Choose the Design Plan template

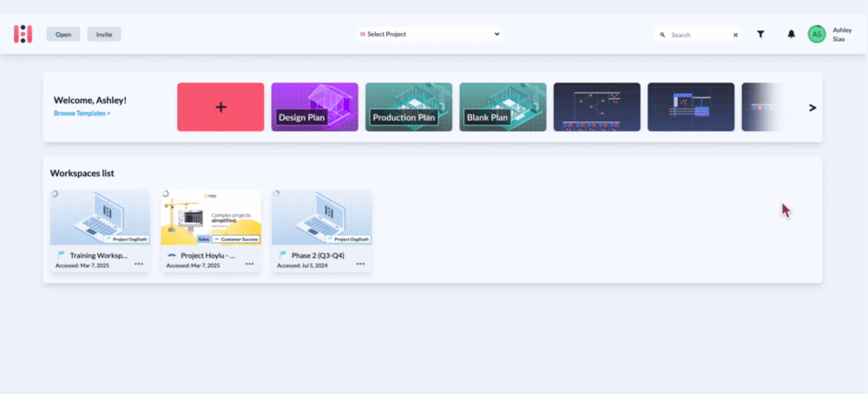click(x=314, y=107)
